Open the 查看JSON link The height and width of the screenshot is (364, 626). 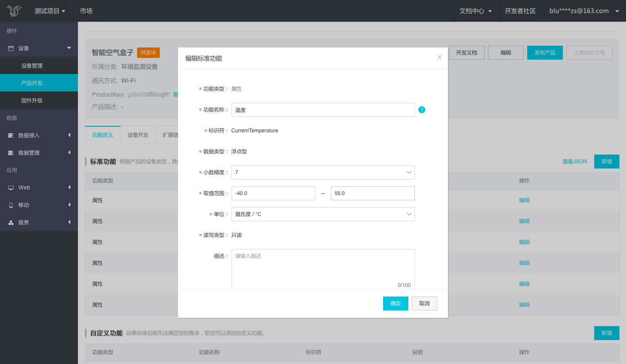click(x=575, y=162)
